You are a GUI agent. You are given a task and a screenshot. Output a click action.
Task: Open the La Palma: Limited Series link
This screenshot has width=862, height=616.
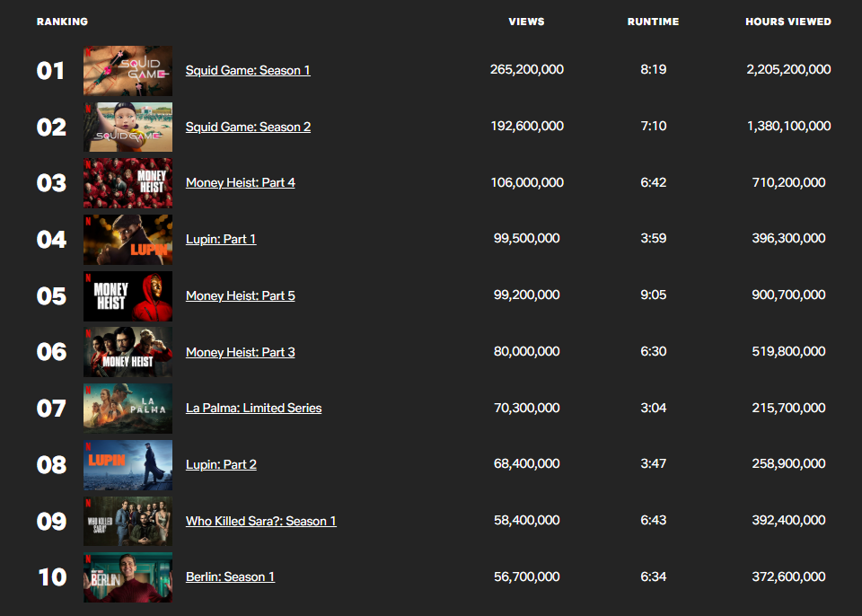(253, 408)
